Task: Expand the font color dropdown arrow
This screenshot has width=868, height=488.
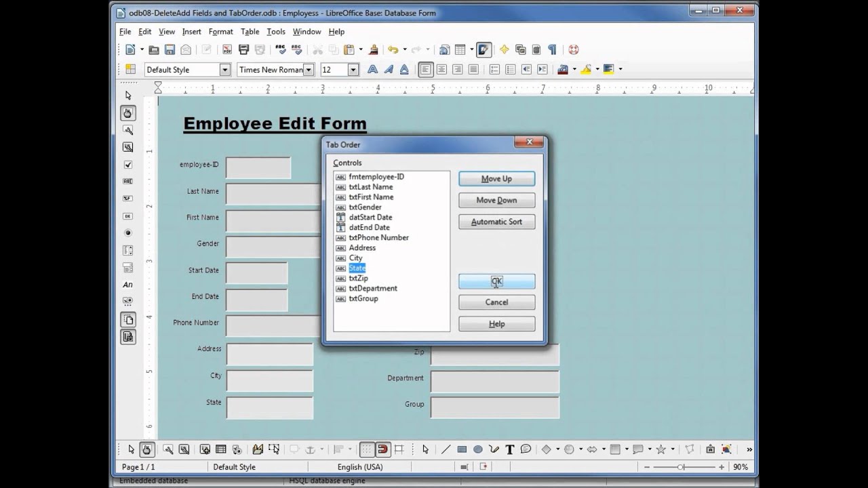Action: 574,69
